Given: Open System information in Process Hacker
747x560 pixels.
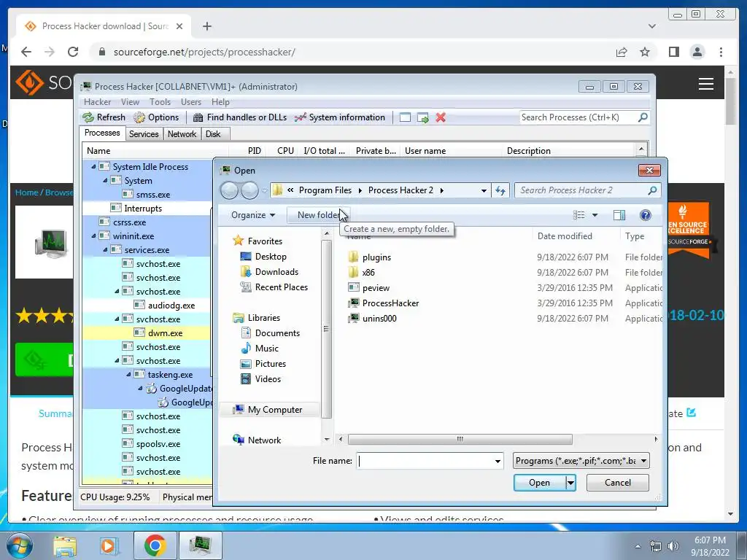Looking at the screenshot, I should click(x=340, y=117).
